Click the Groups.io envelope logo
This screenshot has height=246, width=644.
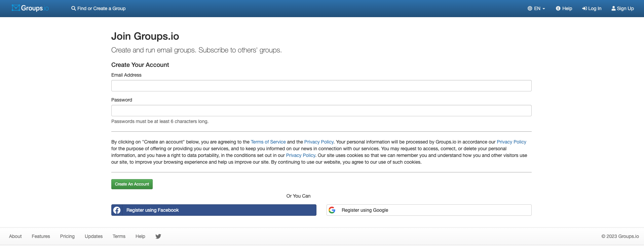click(x=30, y=8)
